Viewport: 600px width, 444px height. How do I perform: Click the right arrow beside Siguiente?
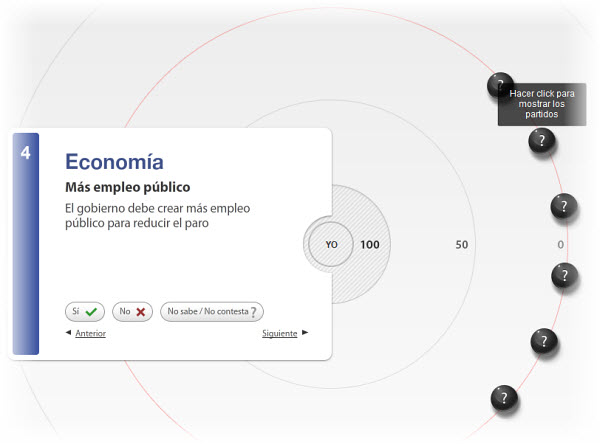[305, 332]
